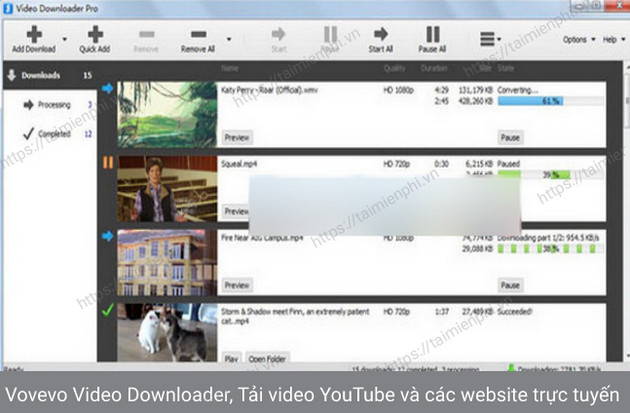
Task: Click the Squeal.mp4 video thumbnail
Action: pyautogui.click(x=167, y=189)
